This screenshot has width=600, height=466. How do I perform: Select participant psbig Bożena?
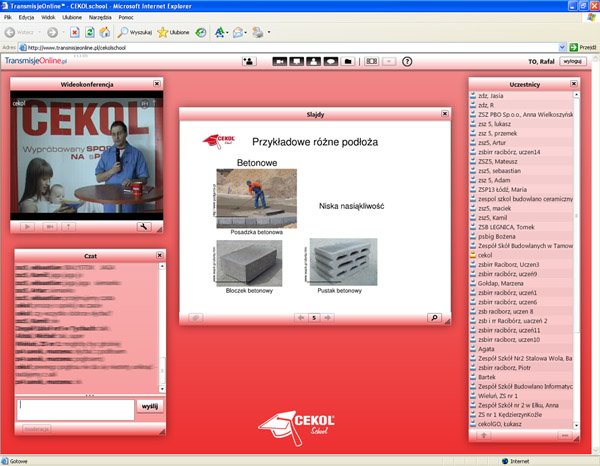[521, 236]
